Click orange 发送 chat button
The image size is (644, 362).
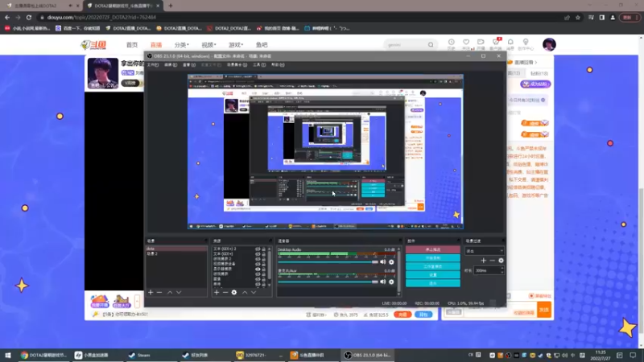pos(544,310)
